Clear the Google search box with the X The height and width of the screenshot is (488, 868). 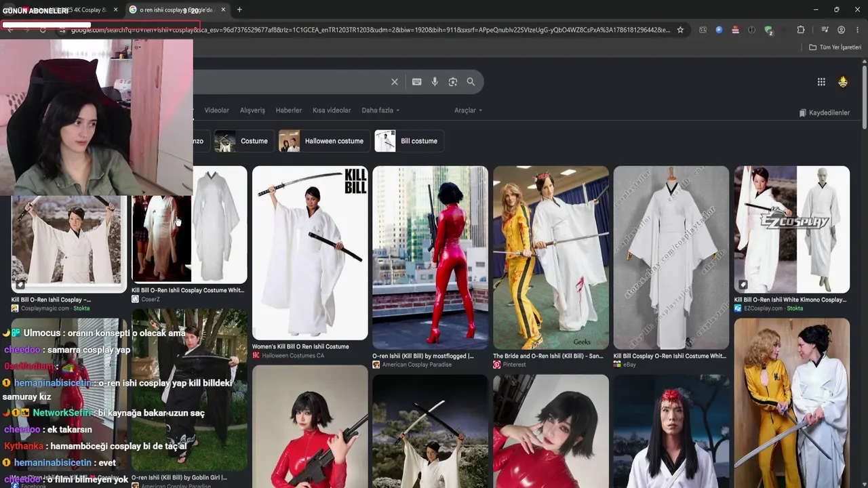point(394,82)
